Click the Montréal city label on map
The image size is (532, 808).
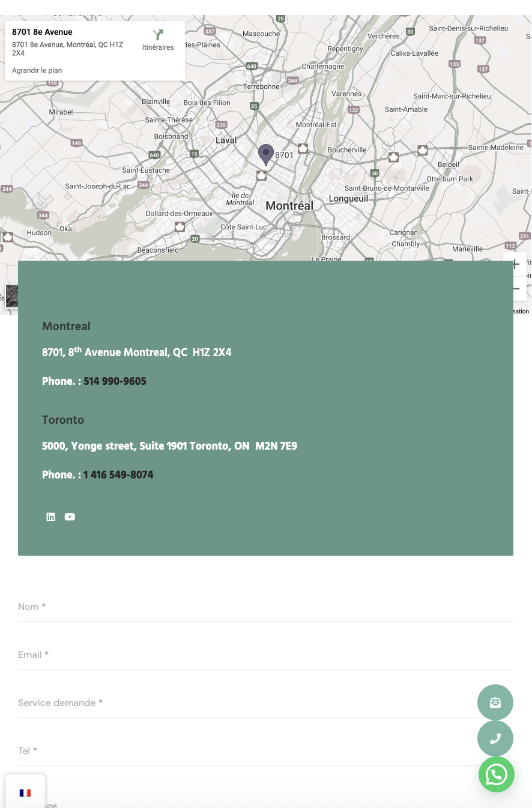coord(289,206)
